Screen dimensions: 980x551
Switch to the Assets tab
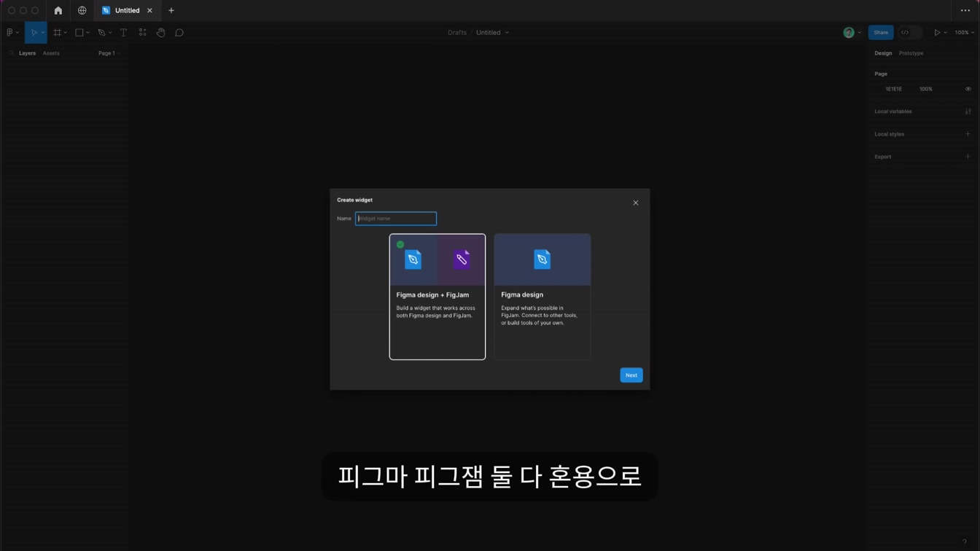click(51, 53)
